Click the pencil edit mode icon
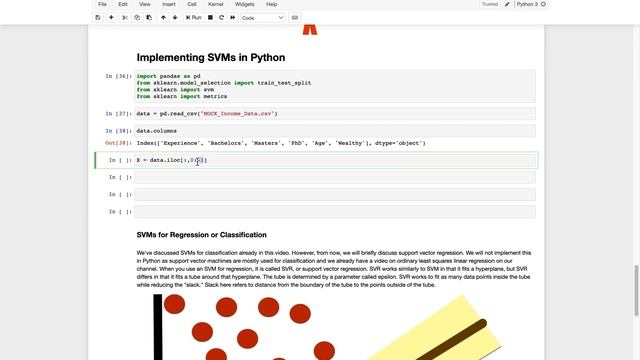The width and height of the screenshot is (640, 360). click(x=507, y=4)
